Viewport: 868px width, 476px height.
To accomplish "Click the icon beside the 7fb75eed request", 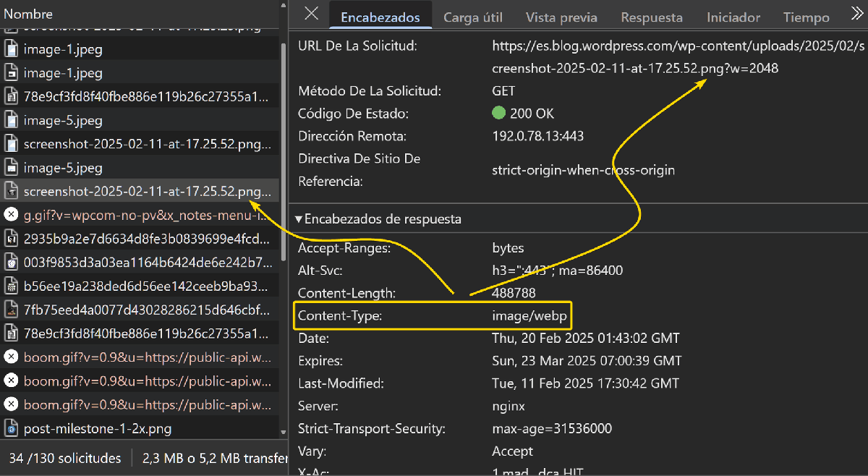I will [x=10, y=310].
